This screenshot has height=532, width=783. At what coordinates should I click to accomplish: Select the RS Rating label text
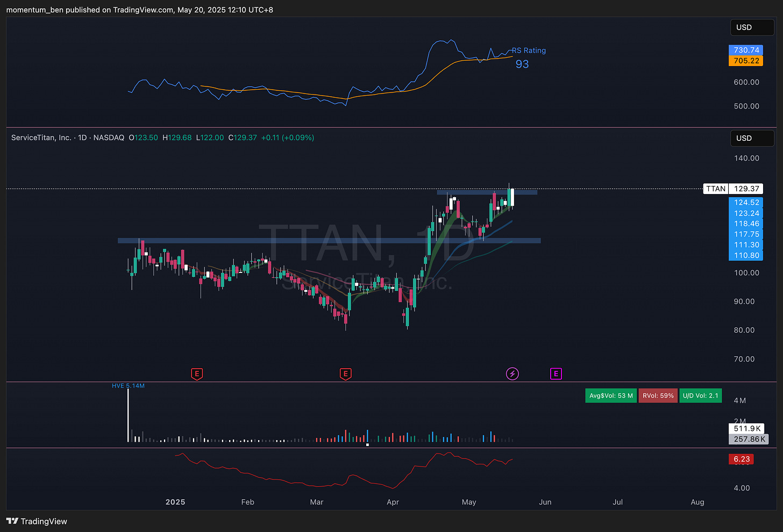[529, 51]
